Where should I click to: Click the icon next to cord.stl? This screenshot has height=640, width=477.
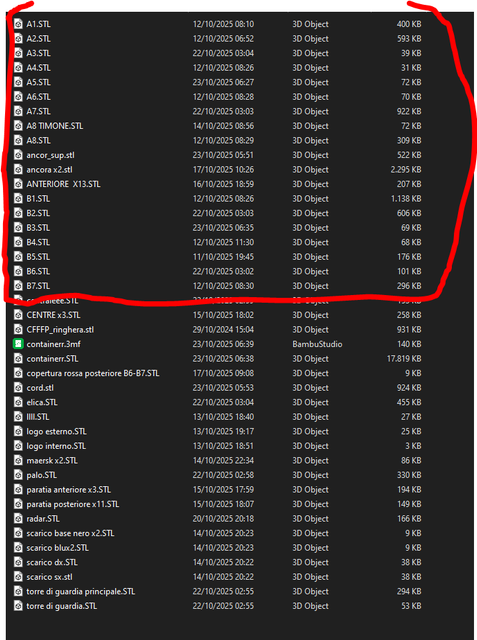click(x=18, y=388)
